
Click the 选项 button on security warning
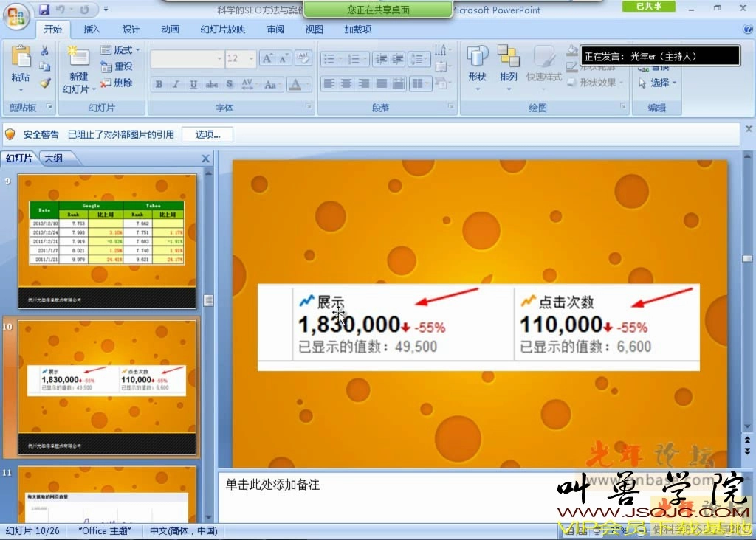click(x=207, y=134)
